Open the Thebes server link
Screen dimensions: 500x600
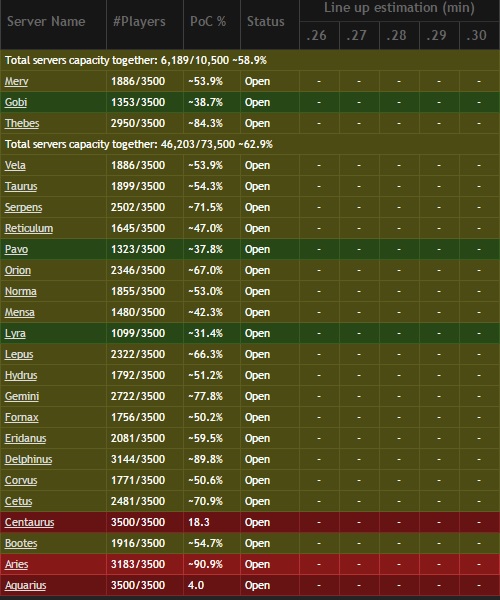pyautogui.click(x=22, y=123)
